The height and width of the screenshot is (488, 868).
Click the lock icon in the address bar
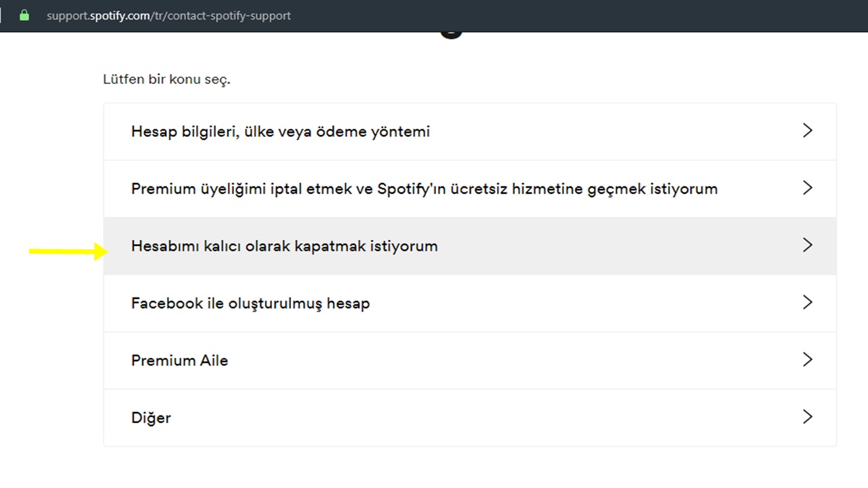pos(24,15)
